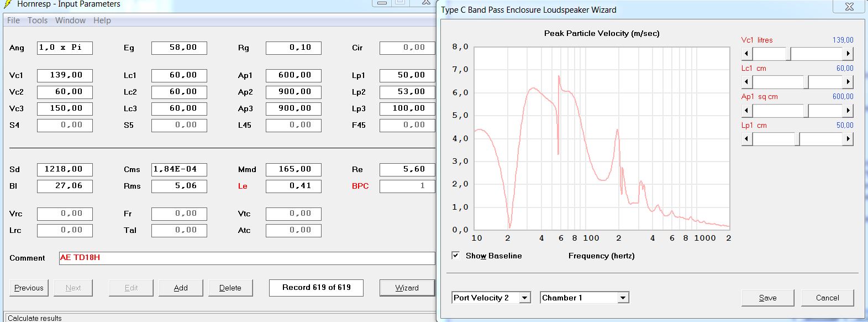Click the Vc3 input field
The image size is (868, 322).
[65, 109]
